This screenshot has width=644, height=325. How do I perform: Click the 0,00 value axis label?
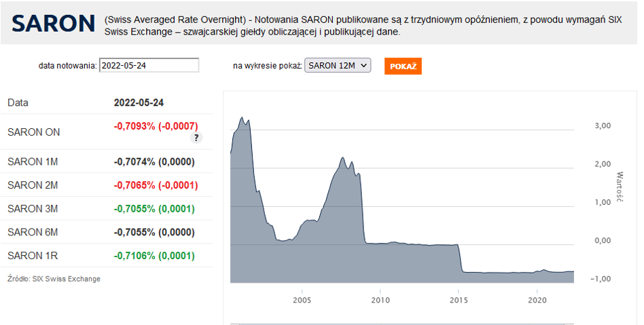click(603, 240)
